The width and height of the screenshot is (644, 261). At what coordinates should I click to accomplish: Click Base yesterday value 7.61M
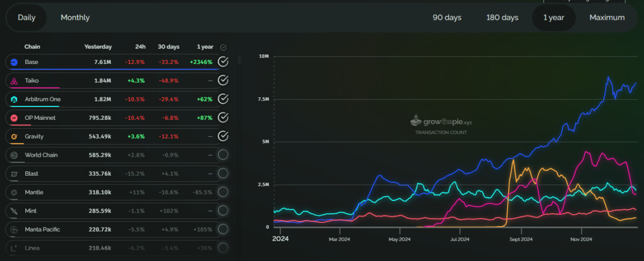point(102,62)
